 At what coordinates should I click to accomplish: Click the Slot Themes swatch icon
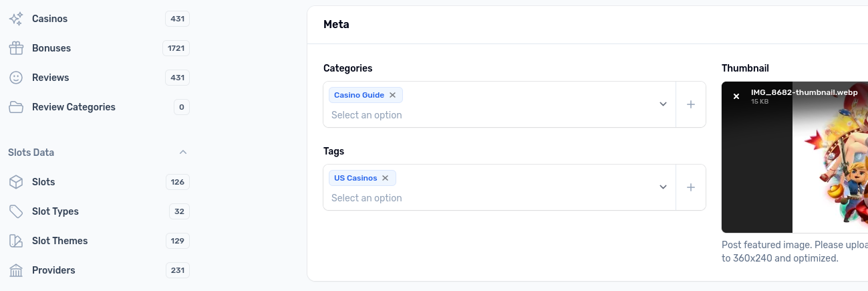(x=16, y=241)
